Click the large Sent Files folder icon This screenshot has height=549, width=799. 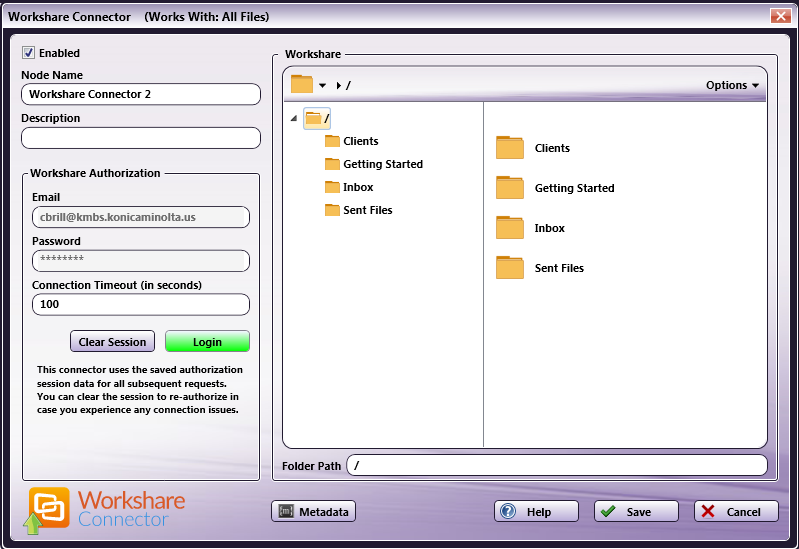510,268
